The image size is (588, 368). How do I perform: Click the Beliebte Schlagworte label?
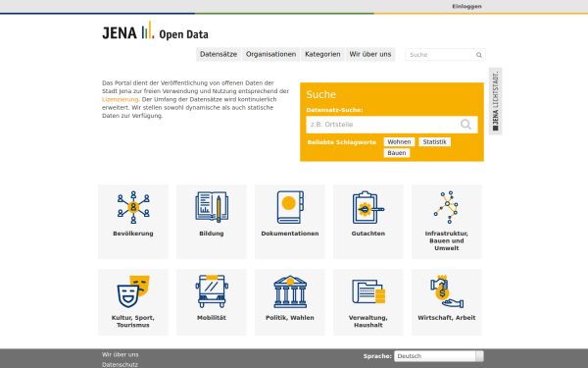pyautogui.click(x=342, y=142)
